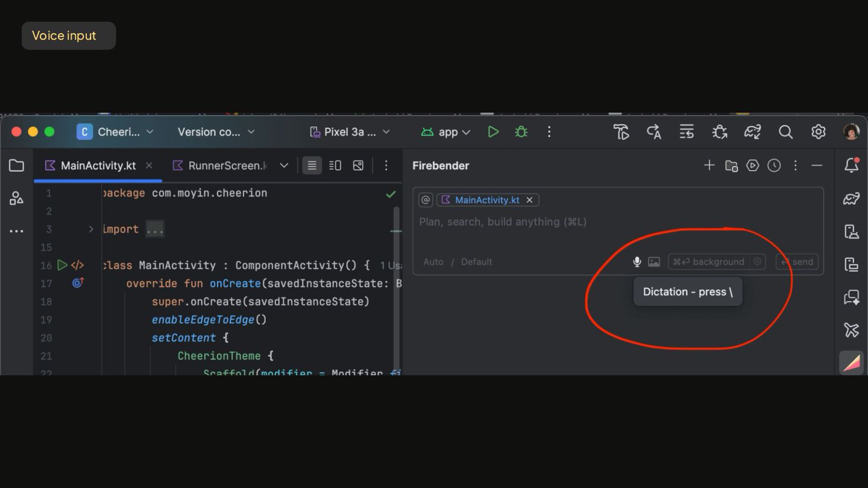Open the Project folder tool window
This screenshot has height=488, width=868.
pyautogui.click(x=17, y=166)
